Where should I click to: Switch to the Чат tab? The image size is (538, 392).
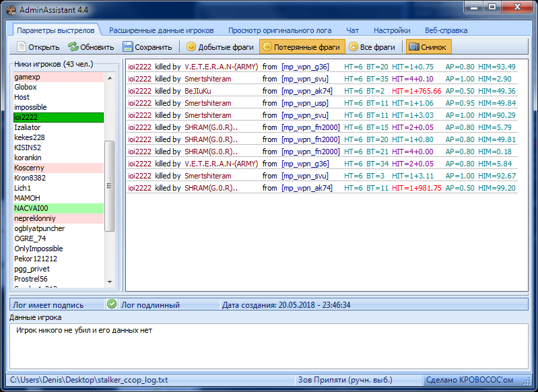(352, 30)
